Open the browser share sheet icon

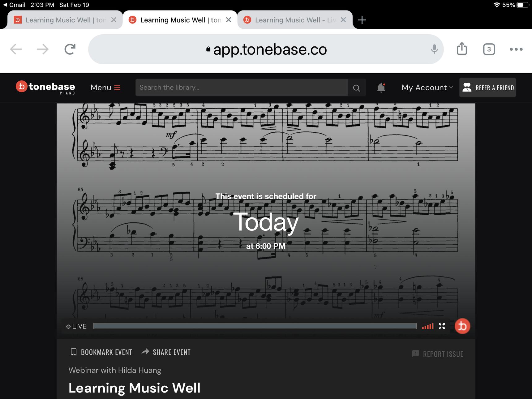462,49
